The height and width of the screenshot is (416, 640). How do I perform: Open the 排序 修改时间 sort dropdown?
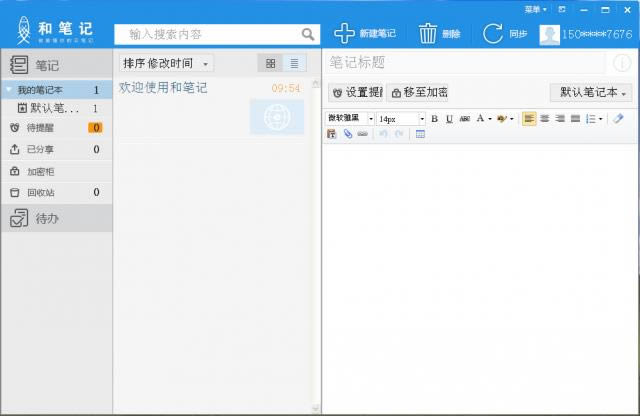167,63
